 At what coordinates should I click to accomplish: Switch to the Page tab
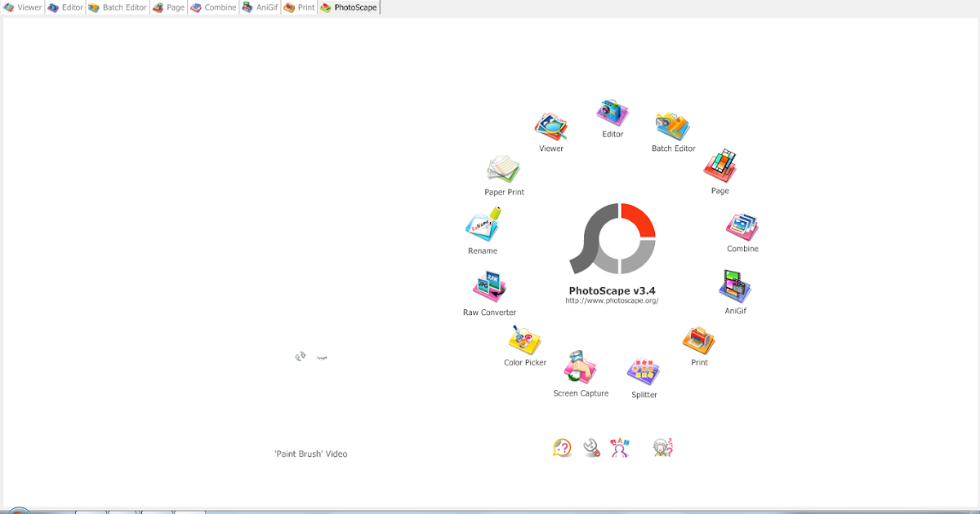(x=168, y=7)
